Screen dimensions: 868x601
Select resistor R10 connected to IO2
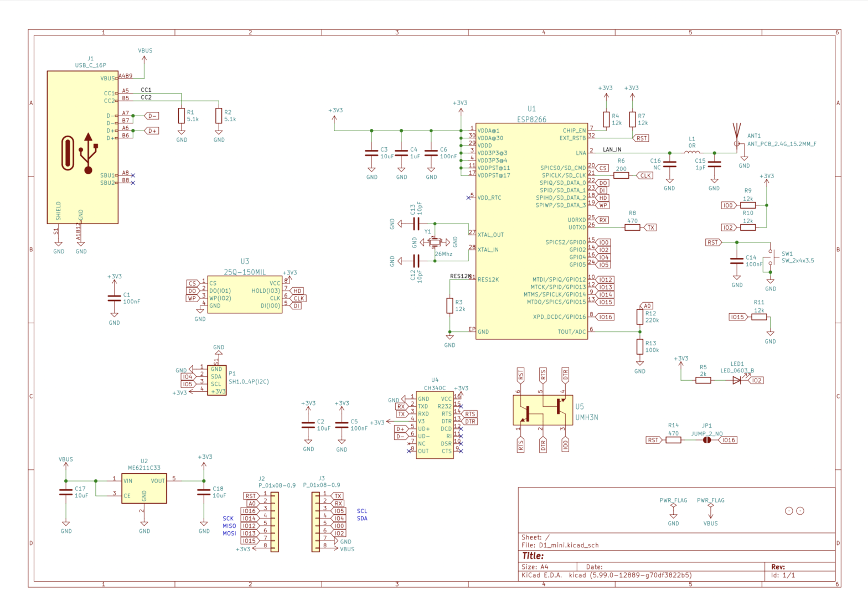[748, 227]
